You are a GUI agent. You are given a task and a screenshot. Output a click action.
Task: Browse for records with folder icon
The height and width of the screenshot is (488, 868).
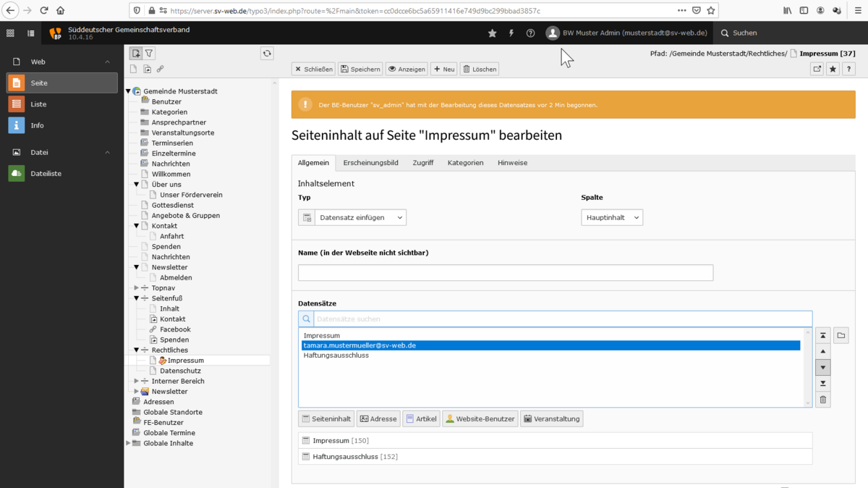[x=841, y=336]
